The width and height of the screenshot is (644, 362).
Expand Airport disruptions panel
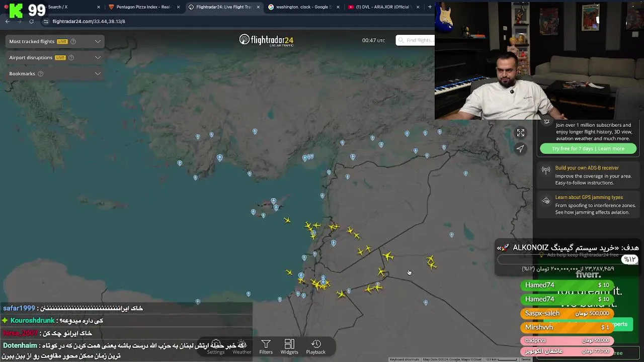pyautogui.click(x=98, y=57)
